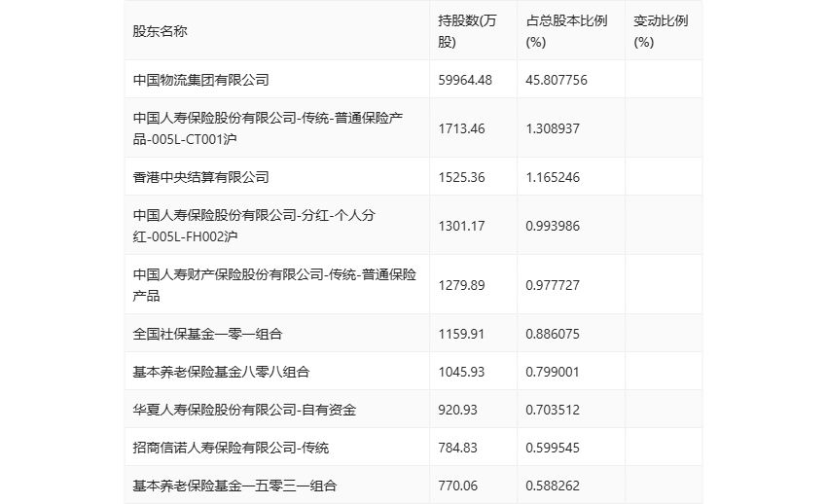The height and width of the screenshot is (504, 827).
Task: Click the 0.703512 percentage value
Action: (x=553, y=410)
